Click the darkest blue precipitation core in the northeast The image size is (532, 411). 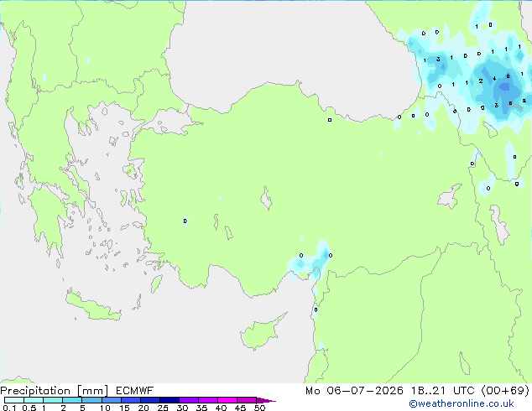(504, 87)
